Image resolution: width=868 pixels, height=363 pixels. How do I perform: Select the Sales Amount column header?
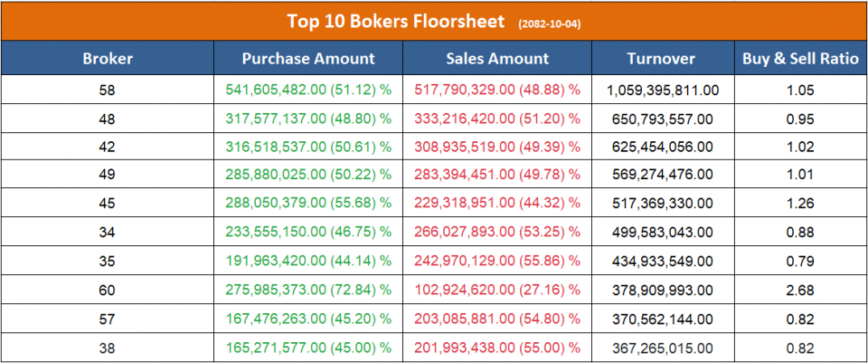coord(497,59)
